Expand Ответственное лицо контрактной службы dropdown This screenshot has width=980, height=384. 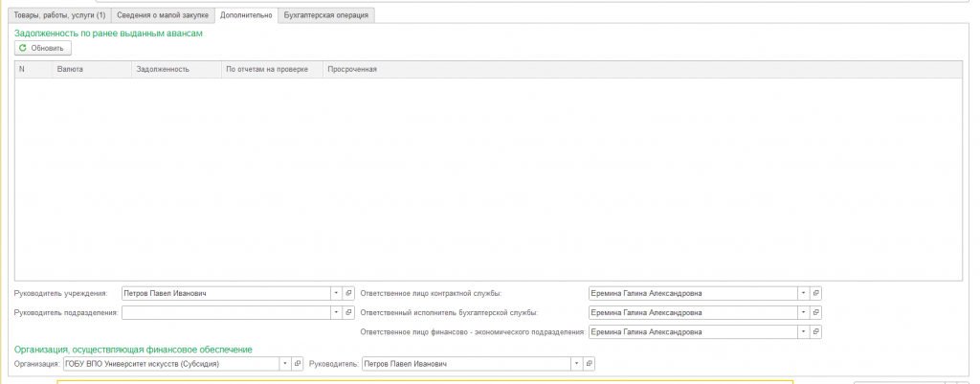coord(803,293)
